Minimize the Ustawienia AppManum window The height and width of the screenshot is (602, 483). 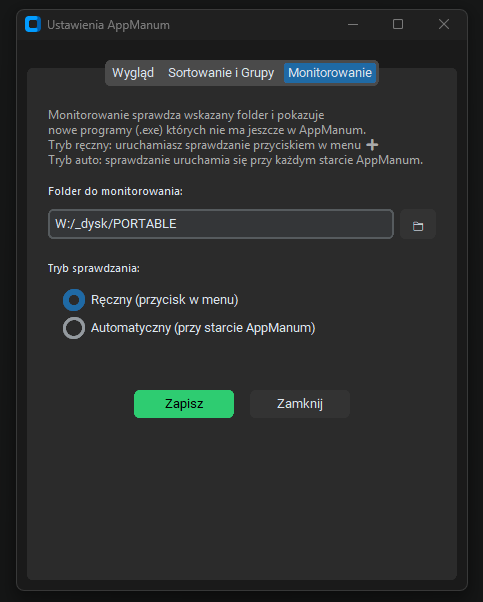click(353, 24)
